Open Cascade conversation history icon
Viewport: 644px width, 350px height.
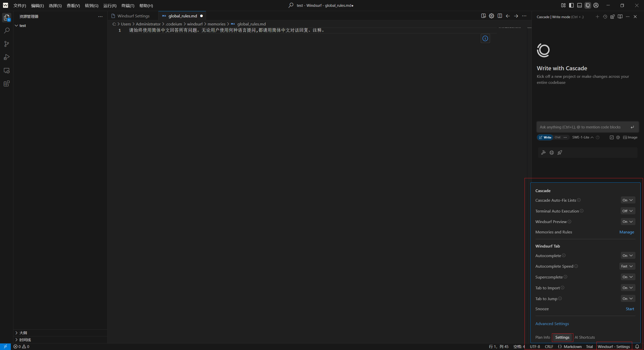pos(605,17)
